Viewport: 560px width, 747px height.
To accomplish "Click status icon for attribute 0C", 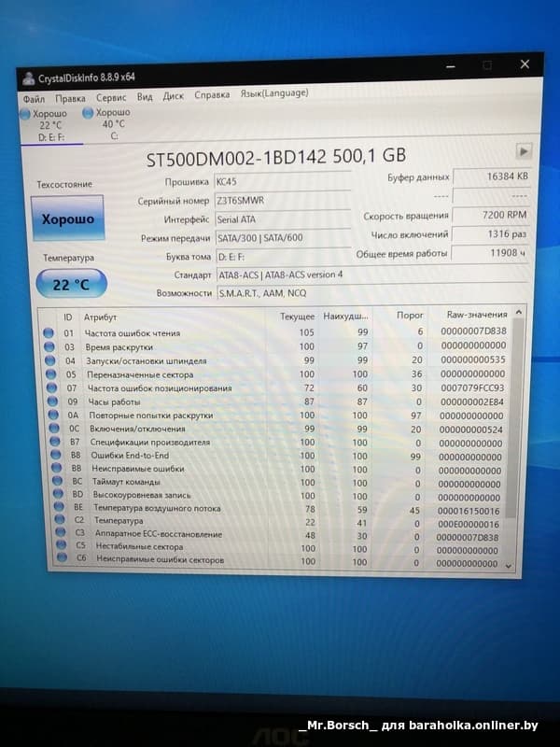I will (x=55, y=429).
